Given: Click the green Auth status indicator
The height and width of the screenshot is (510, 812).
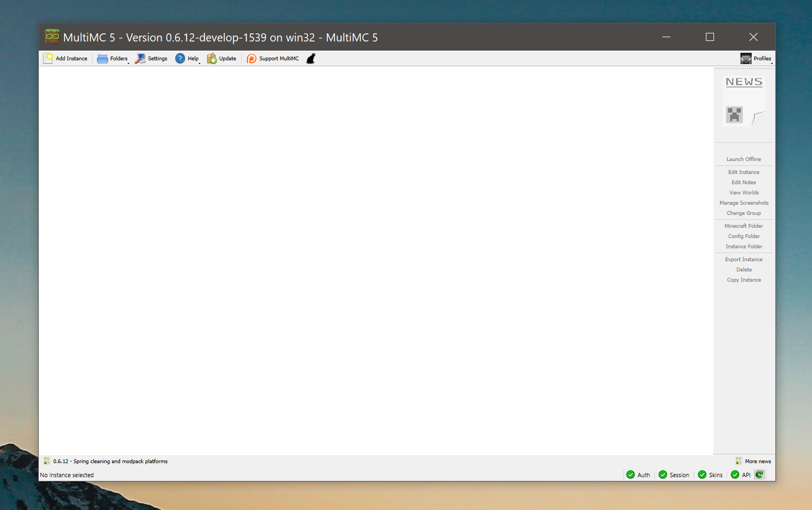Looking at the screenshot, I should click(x=631, y=474).
